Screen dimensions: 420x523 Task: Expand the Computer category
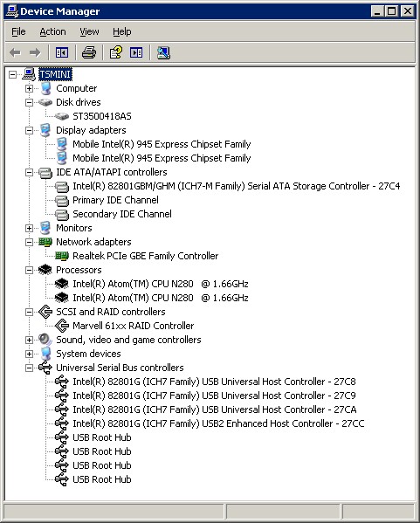(x=30, y=88)
